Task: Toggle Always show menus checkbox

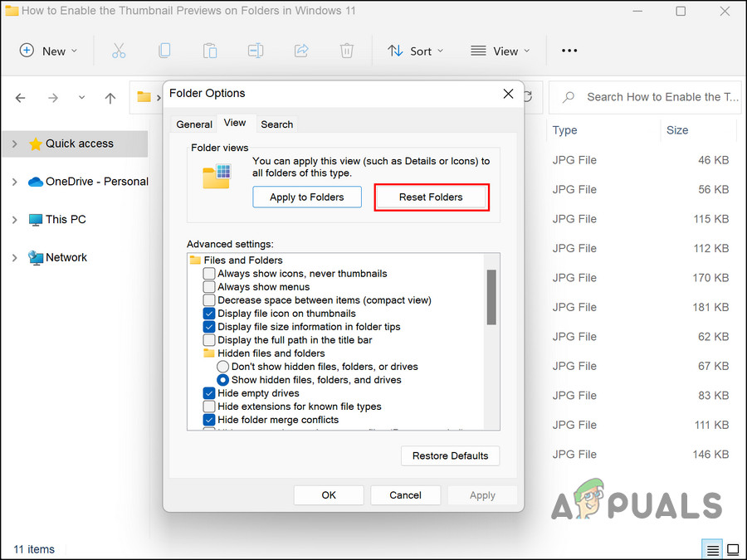Action: (x=208, y=287)
